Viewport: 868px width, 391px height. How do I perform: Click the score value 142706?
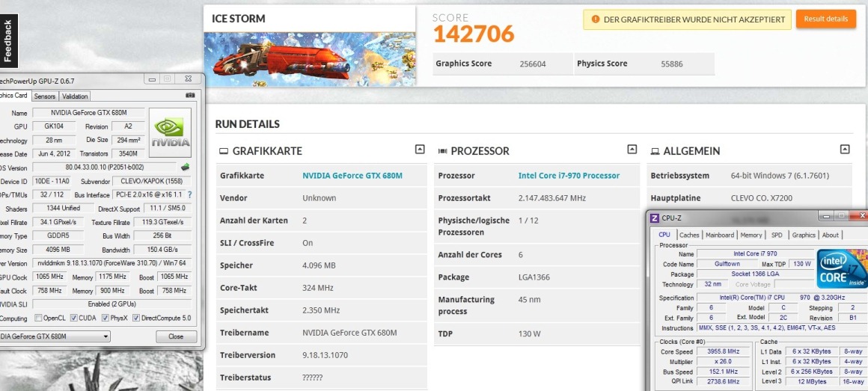coord(474,34)
